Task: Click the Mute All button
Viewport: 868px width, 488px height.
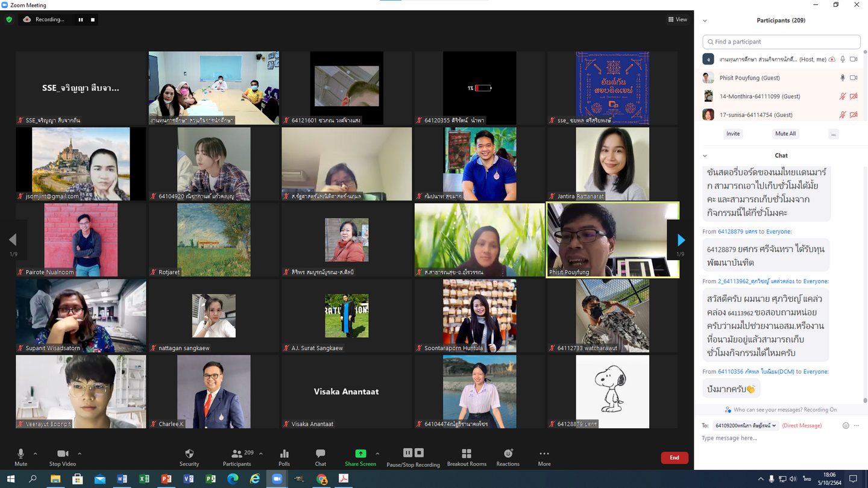Action: click(x=785, y=134)
